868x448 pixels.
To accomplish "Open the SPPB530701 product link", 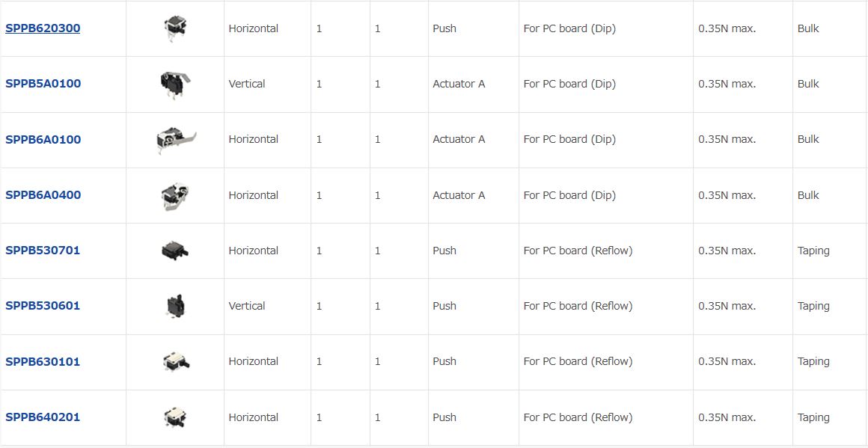I will (43, 251).
